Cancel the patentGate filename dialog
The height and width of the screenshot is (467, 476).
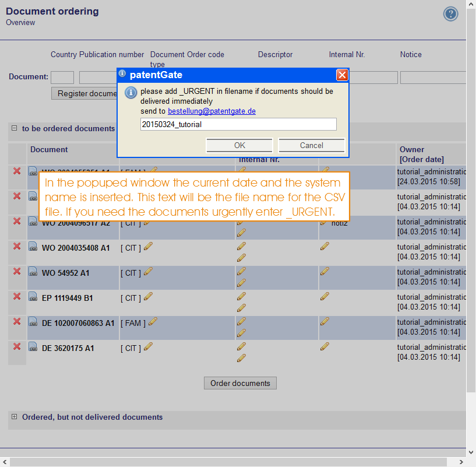(x=312, y=145)
